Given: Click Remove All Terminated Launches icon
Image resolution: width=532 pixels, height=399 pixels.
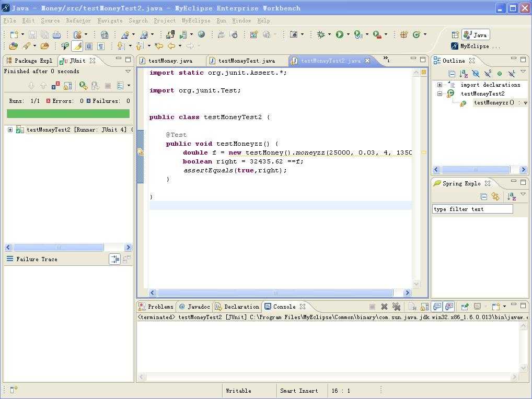Looking at the screenshot, I should [396, 307].
